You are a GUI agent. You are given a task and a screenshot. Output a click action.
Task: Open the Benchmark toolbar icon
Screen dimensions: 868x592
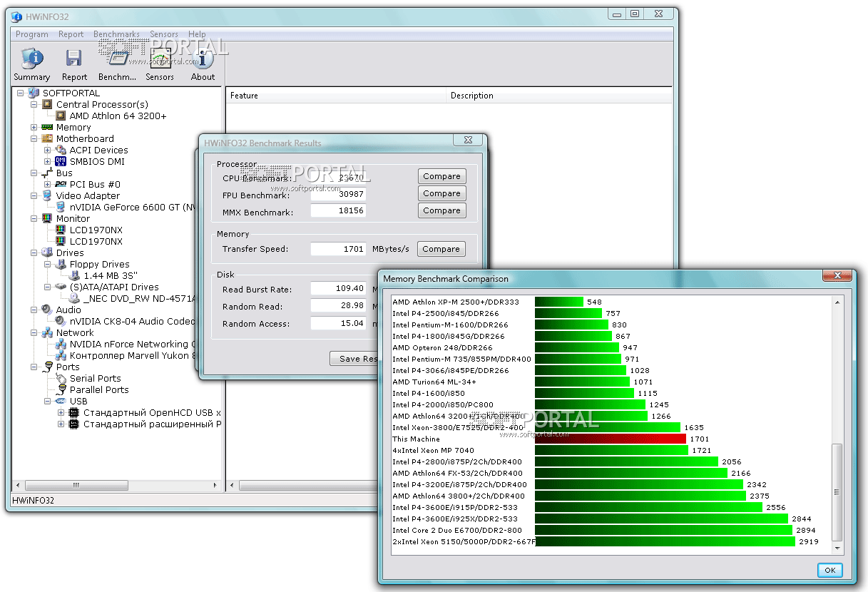(117, 58)
